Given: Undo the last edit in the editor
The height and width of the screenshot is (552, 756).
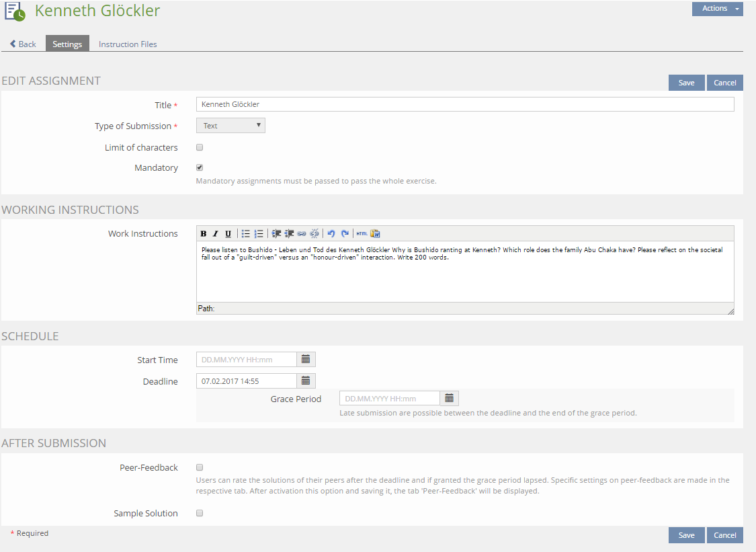Looking at the screenshot, I should tap(331, 234).
